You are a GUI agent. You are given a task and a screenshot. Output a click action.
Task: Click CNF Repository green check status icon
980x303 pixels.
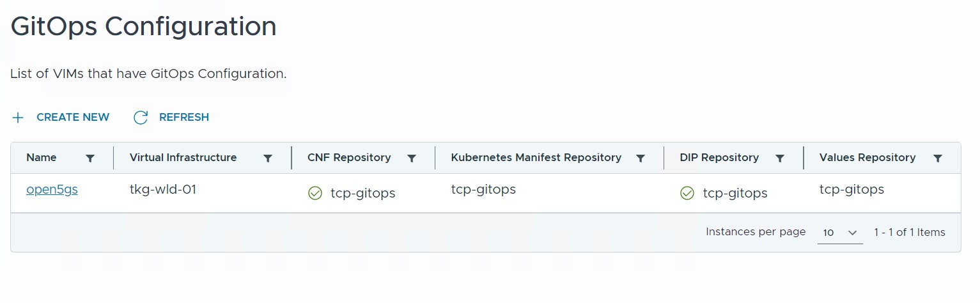[x=315, y=193]
